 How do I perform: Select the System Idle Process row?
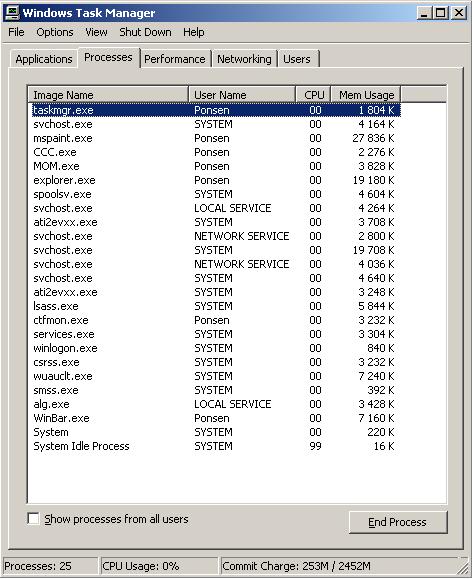pos(216,446)
